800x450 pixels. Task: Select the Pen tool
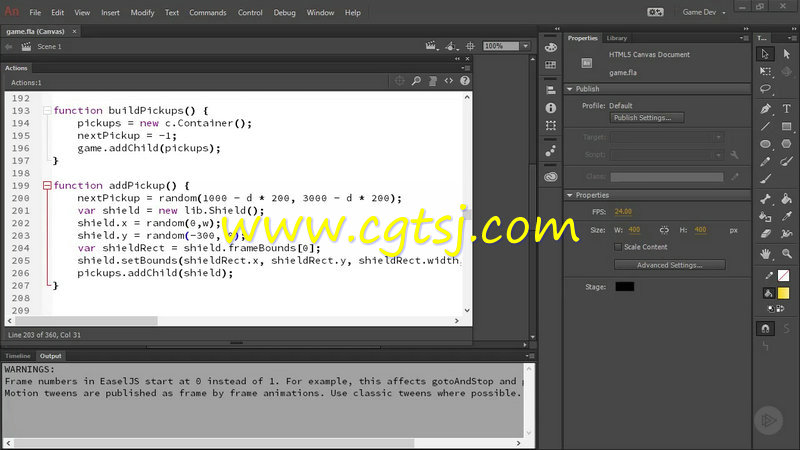point(765,108)
